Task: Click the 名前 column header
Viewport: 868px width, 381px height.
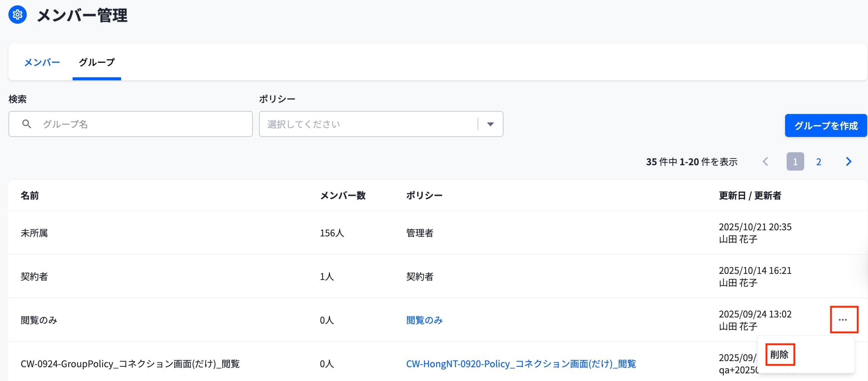Action: 30,195
